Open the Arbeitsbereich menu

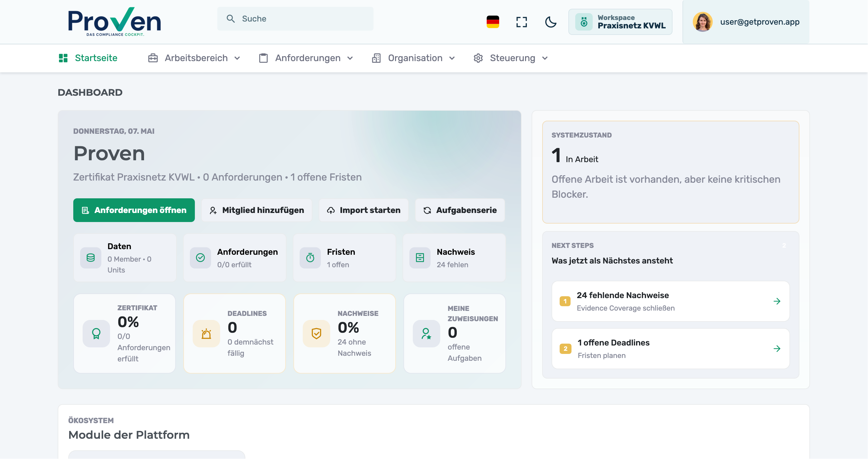point(194,58)
